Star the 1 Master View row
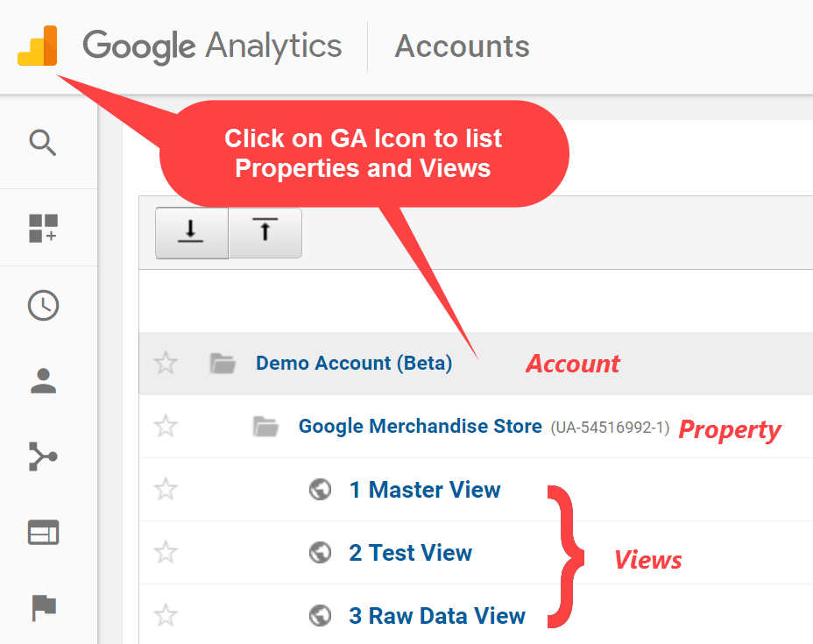 click(166, 490)
